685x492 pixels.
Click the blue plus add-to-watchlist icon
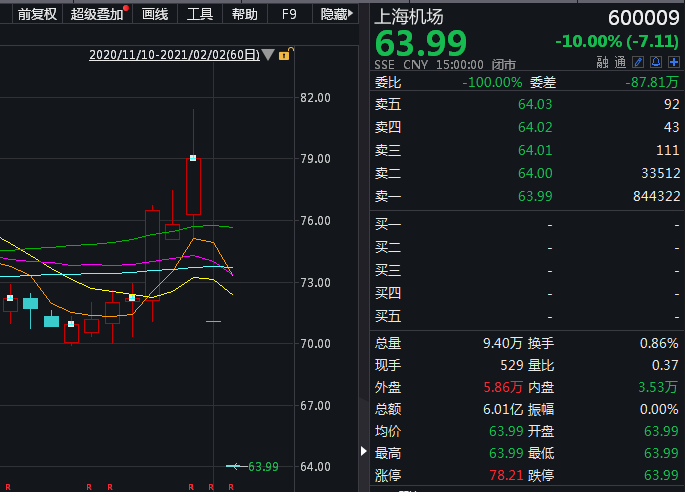674,62
